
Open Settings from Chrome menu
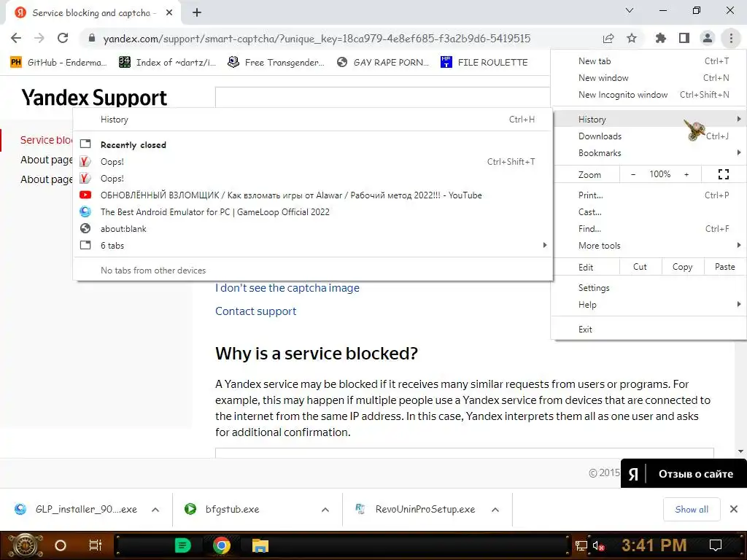[649, 287]
